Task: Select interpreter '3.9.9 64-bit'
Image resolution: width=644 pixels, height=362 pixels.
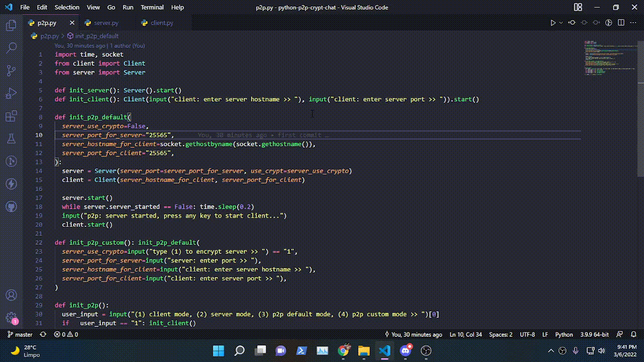Action: pyautogui.click(x=594, y=334)
